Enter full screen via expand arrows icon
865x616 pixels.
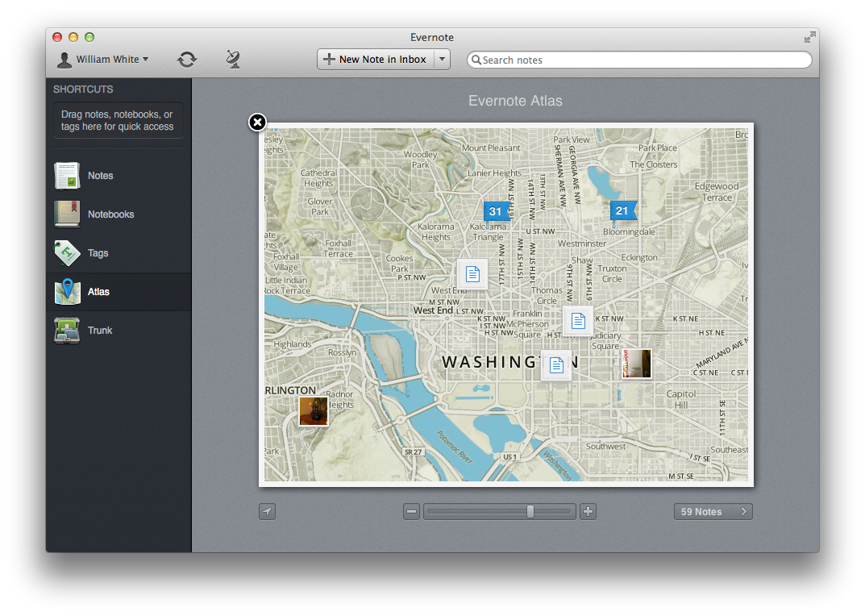809,38
